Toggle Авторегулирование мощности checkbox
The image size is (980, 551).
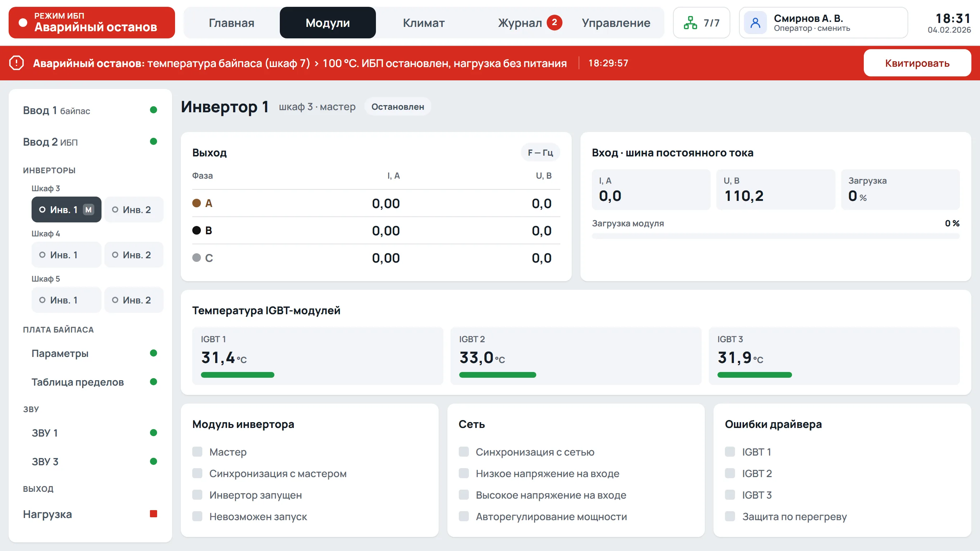[x=464, y=516]
